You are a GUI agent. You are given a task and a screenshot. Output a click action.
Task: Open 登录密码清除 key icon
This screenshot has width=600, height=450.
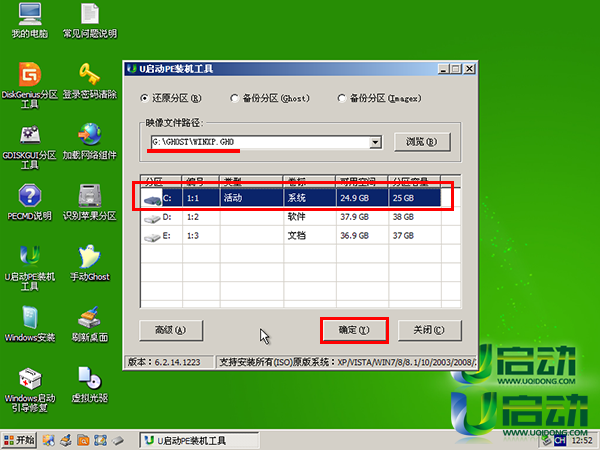(x=90, y=81)
